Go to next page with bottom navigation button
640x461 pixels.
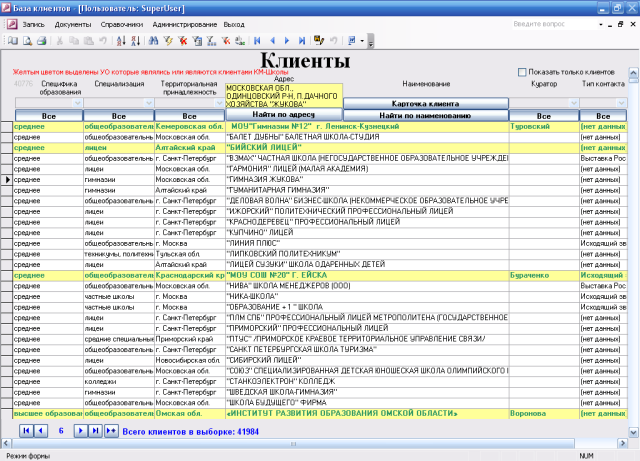pos(81,431)
